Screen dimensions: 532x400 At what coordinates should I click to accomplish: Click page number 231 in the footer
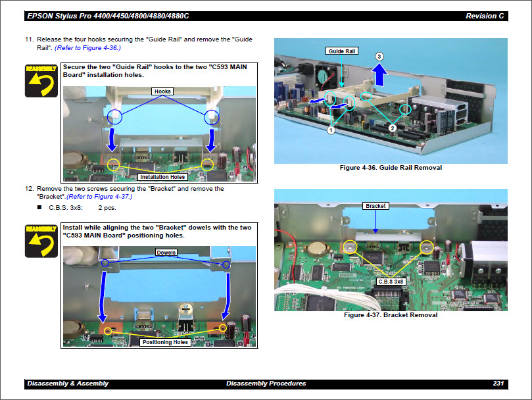pos(498,384)
